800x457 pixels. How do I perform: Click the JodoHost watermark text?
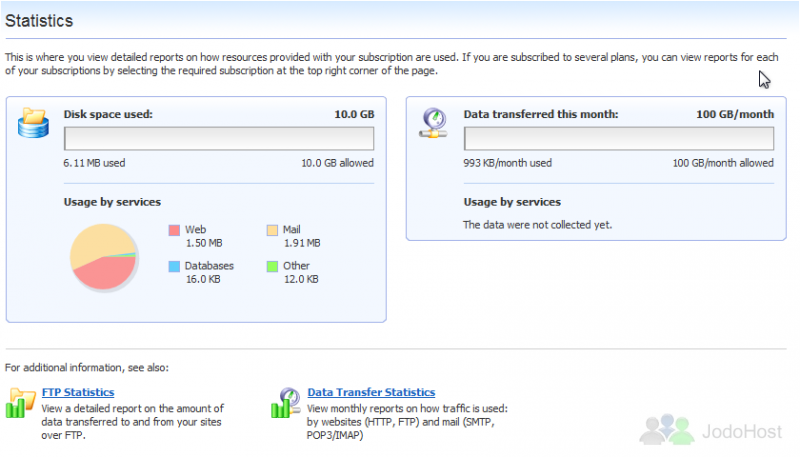pyautogui.click(x=742, y=432)
